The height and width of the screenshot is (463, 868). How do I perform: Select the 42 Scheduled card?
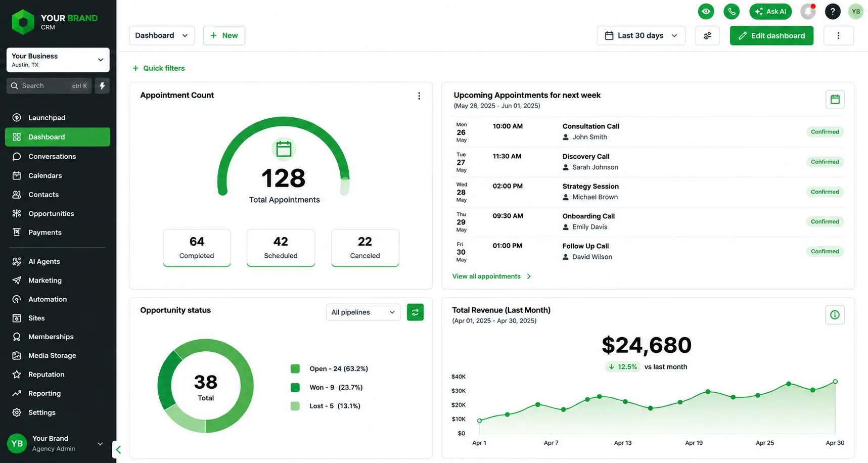[x=281, y=248]
